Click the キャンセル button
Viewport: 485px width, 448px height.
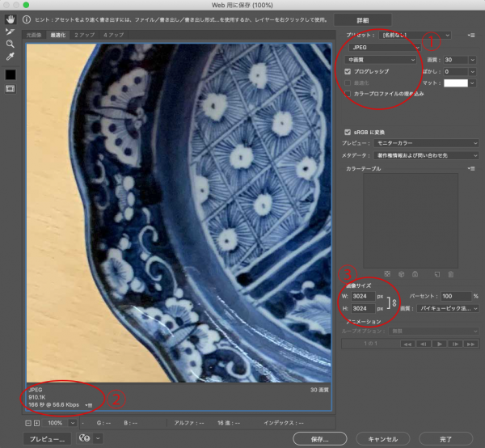(384, 438)
